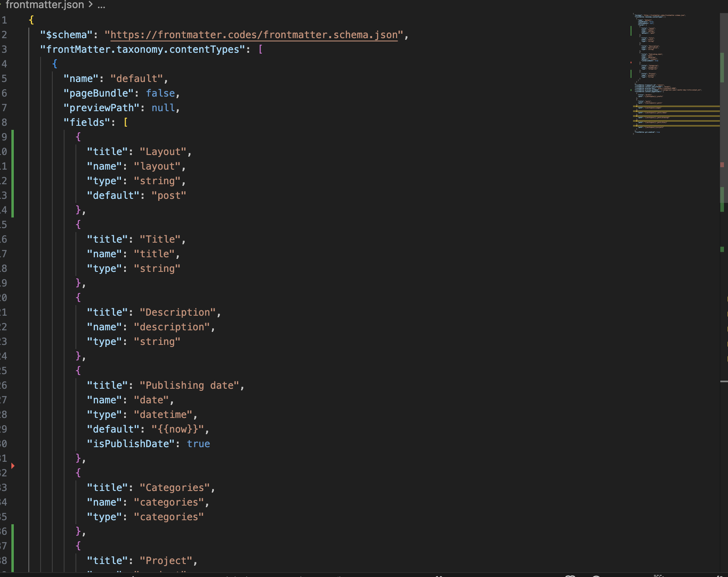Click the "Publishing date" title string
Viewport: 728px width, 577px height.
point(190,385)
